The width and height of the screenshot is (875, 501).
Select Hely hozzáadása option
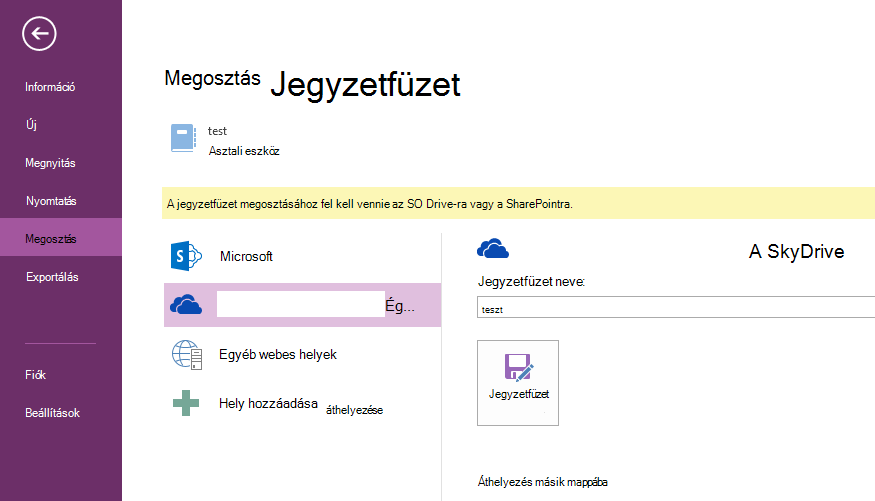[268, 403]
